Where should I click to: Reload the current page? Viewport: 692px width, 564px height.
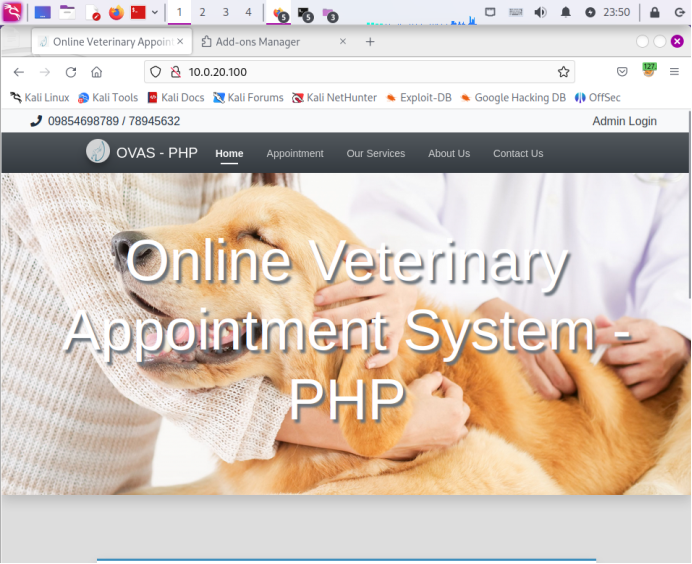click(71, 72)
